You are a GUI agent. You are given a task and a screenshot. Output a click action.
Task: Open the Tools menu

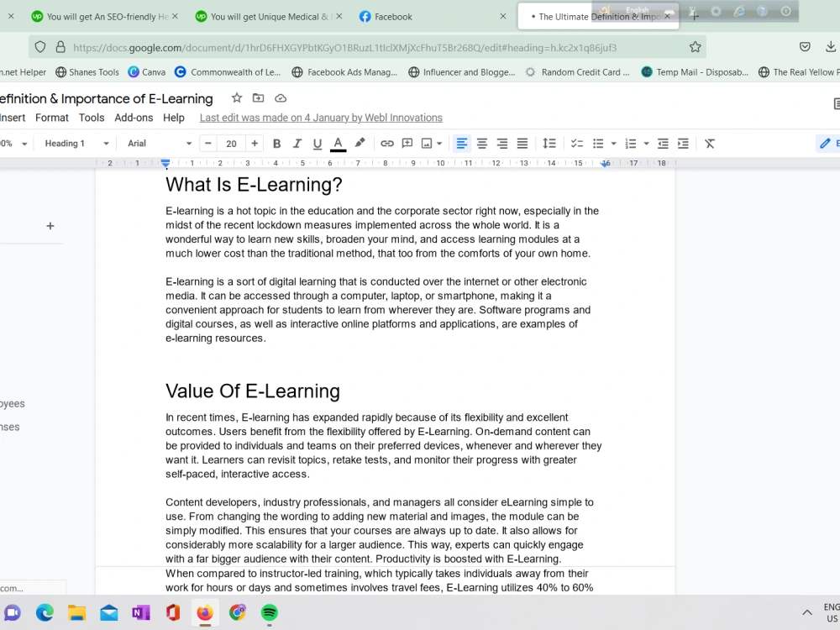click(92, 118)
